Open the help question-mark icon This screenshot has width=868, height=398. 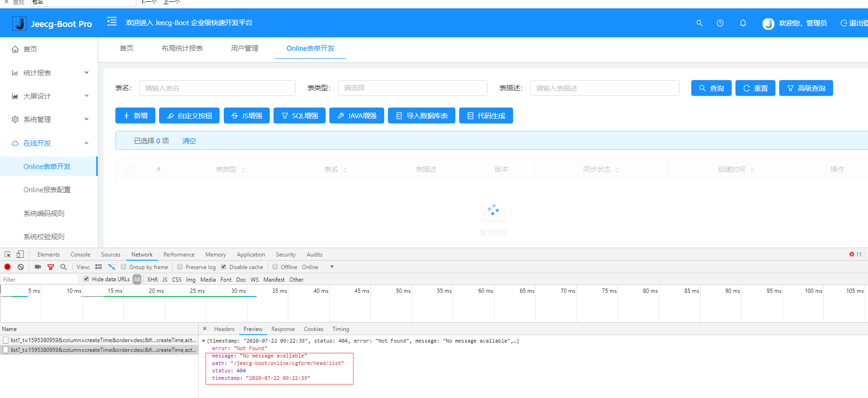[x=720, y=23]
